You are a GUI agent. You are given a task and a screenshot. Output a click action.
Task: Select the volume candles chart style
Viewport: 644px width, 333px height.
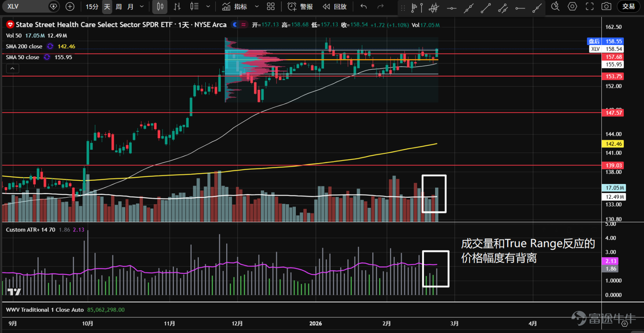(x=194, y=6)
